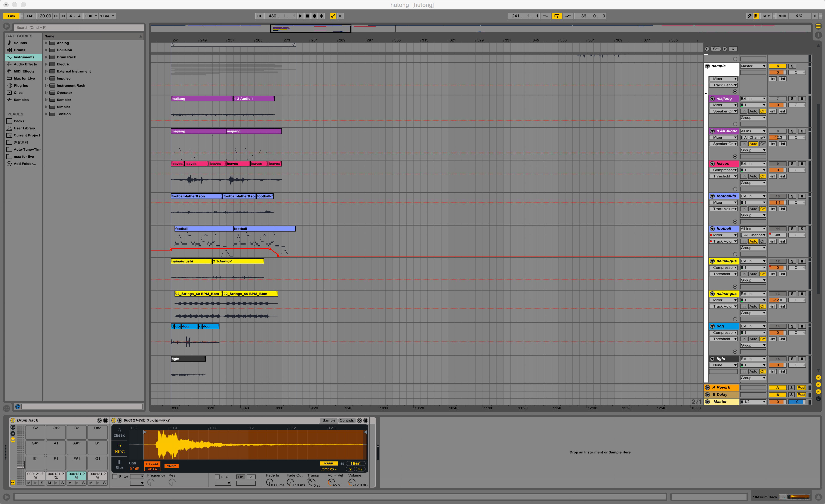Open User Library in Places
This screenshot has height=504, width=825.
coord(24,128)
